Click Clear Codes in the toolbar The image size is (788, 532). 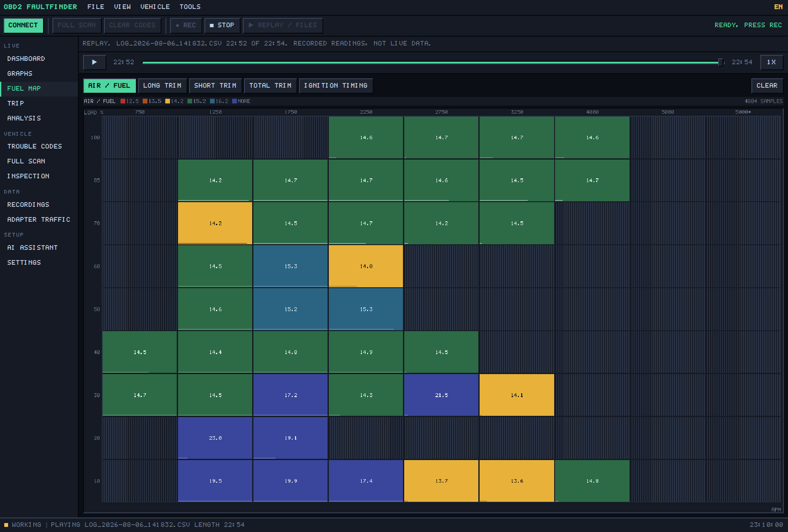[132, 26]
